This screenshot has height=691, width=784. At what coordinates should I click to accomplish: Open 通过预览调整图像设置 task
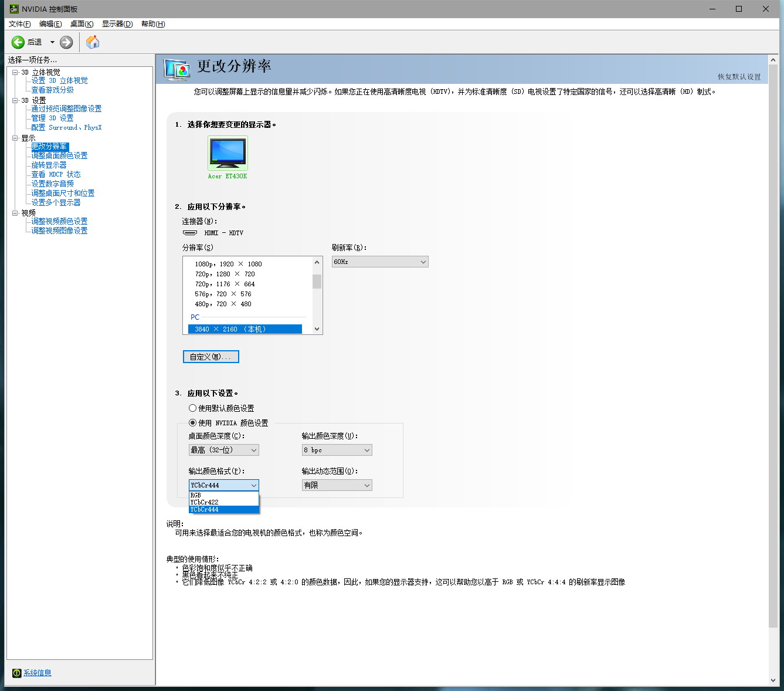66,109
